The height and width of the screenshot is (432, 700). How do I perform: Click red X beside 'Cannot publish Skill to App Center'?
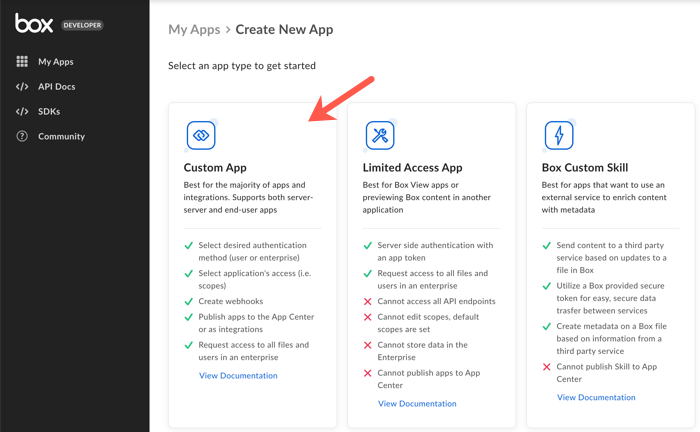[546, 367]
